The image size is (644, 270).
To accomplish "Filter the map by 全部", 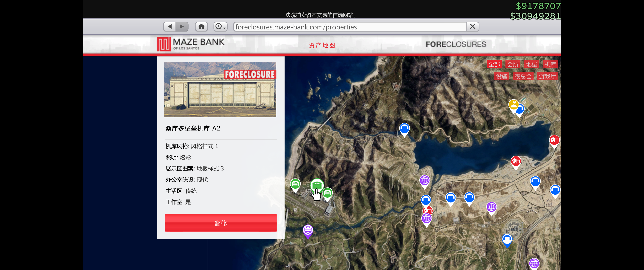I will [x=494, y=64].
